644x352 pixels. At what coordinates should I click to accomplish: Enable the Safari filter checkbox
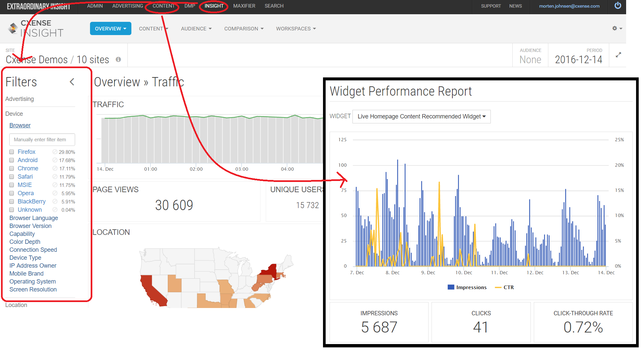(12, 177)
